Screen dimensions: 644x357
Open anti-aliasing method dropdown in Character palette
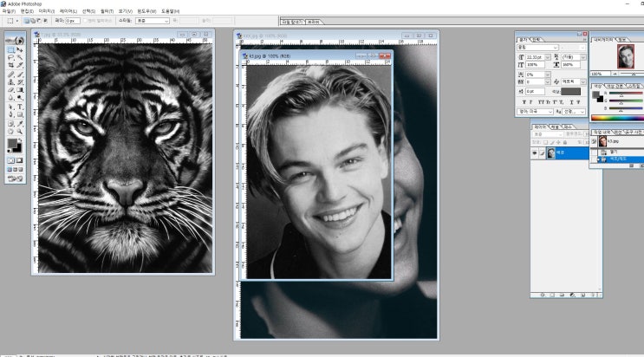574,112
